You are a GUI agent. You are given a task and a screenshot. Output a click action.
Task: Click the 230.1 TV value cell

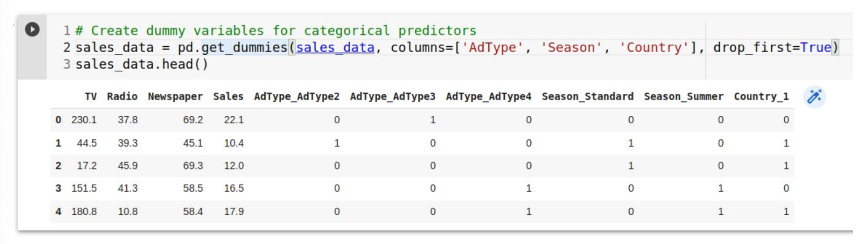[84, 120]
